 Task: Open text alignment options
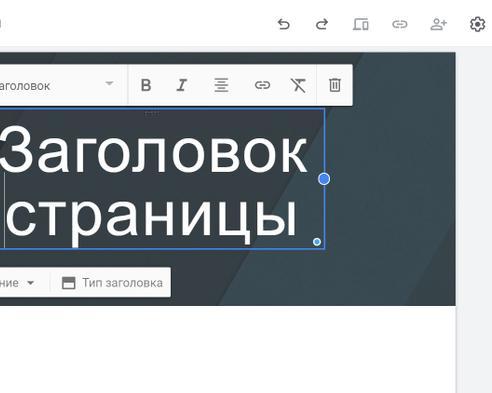(x=221, y=85)
